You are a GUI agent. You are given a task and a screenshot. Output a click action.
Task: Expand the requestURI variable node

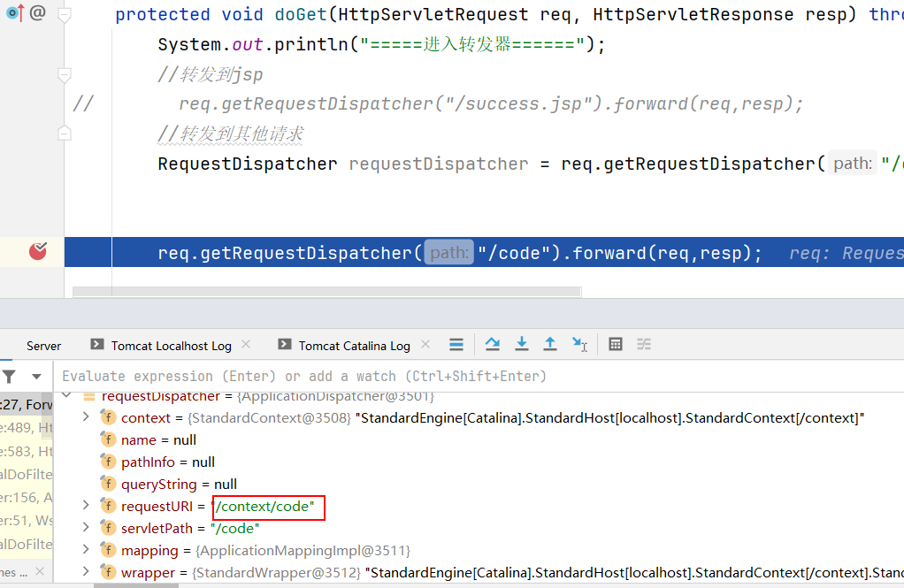(x=86, y=506)
